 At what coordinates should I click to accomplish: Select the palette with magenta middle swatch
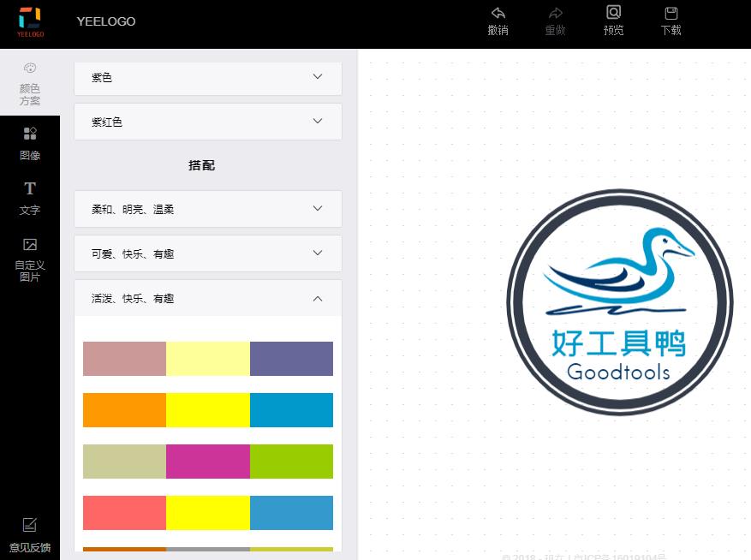[207, 462]
